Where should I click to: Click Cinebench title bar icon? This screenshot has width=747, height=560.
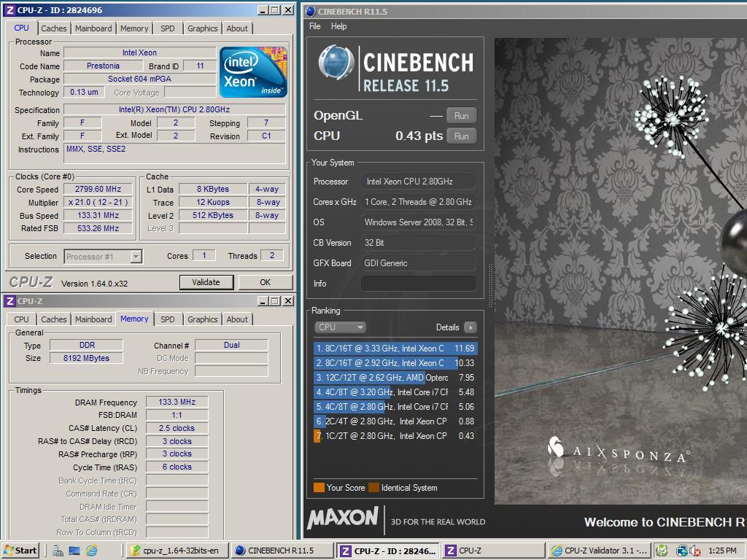tap(310, 12)
